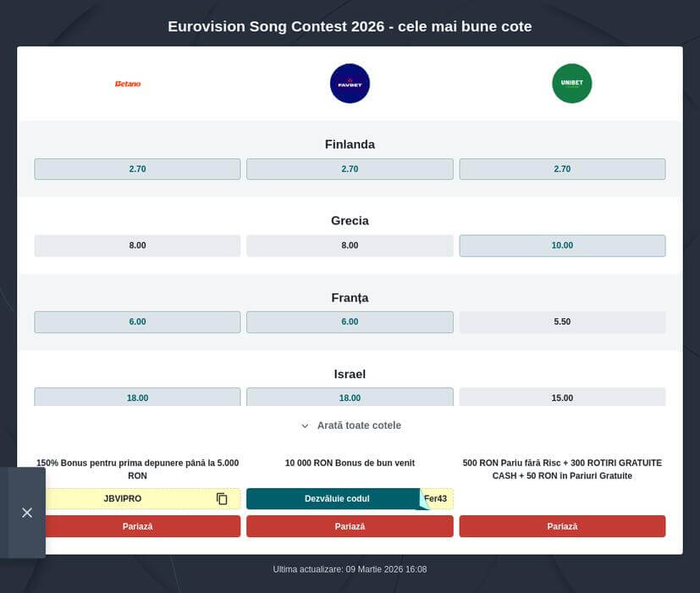Select Unibet's 10.00 odds for Grecia
The width and height of the screenshot is (700, 593).
[562, 245]
